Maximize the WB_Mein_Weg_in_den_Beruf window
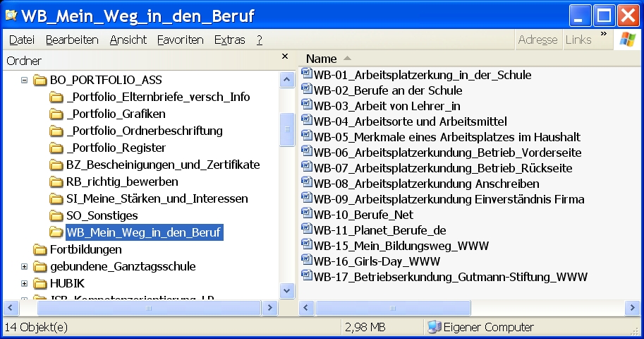This screenshot has width=644, height=339. 604,16
